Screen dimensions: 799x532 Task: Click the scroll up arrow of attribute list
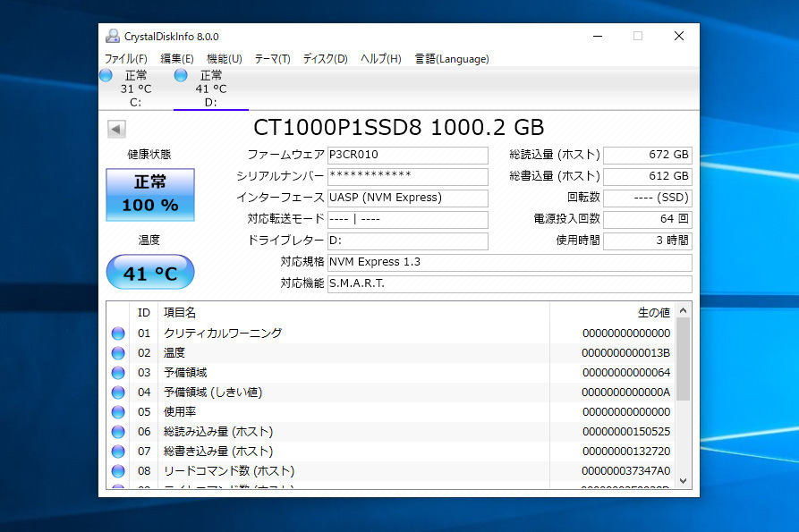pos(684,310)
